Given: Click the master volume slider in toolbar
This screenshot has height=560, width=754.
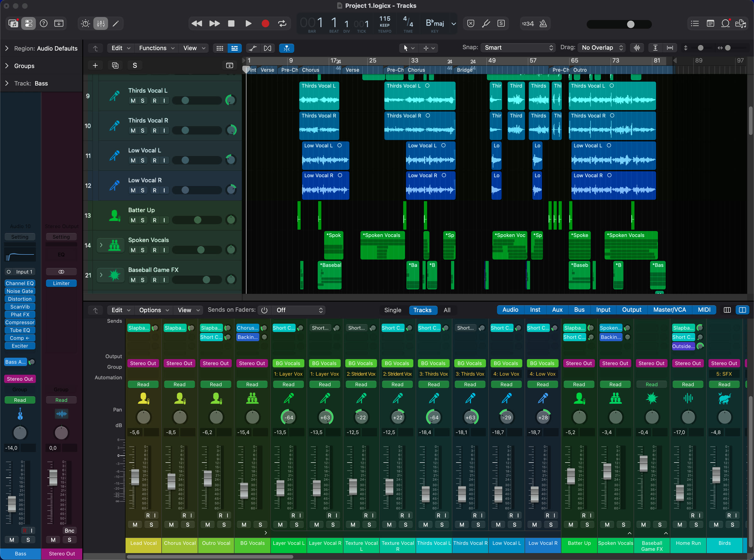Looking at the screenshot, I should tap(619, 24).
